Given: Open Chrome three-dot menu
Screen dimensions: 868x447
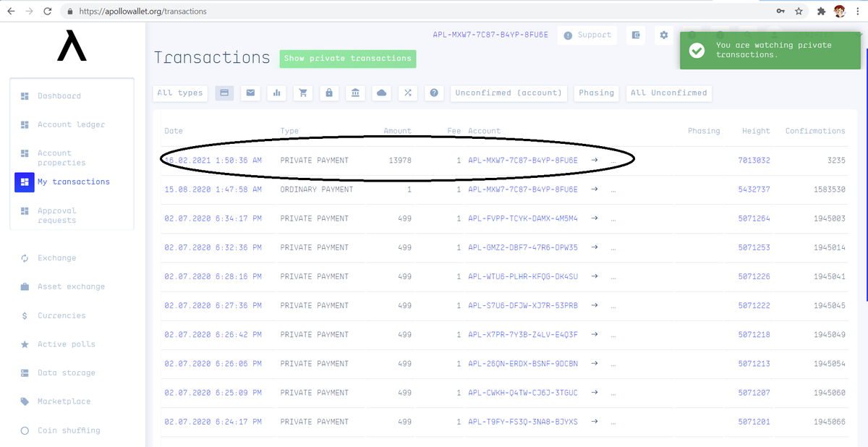Looking at the screenshot, I should [x=857, y=11].
